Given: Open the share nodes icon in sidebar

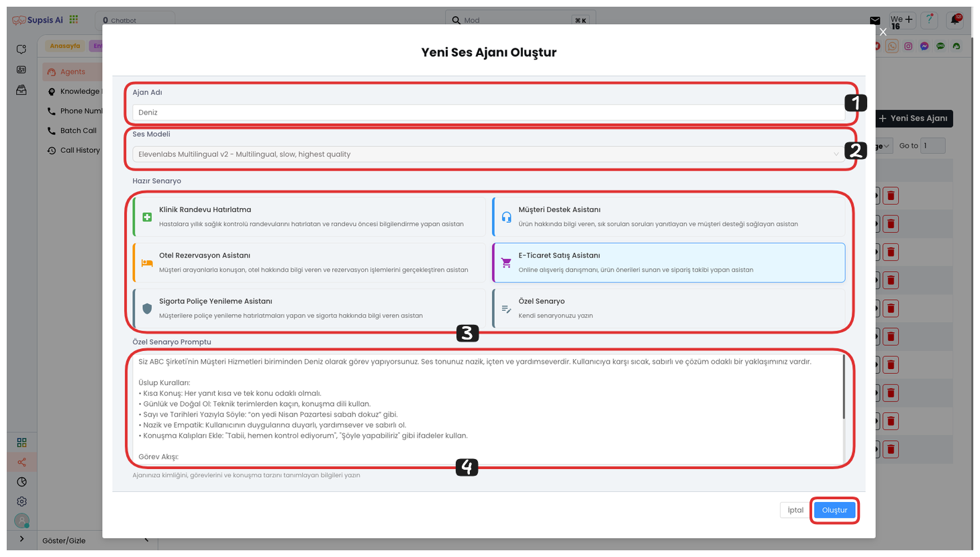Looking at the screenshot, I should tap(21, 462).
